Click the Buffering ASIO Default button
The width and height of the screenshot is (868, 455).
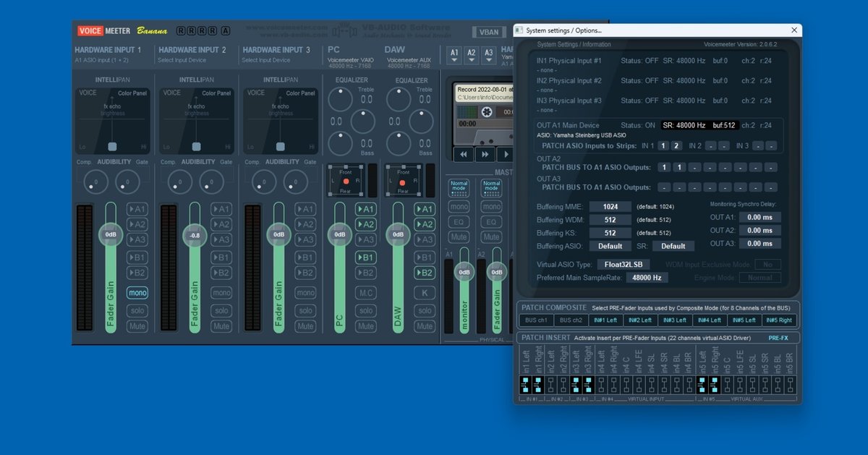coord(610,246)
